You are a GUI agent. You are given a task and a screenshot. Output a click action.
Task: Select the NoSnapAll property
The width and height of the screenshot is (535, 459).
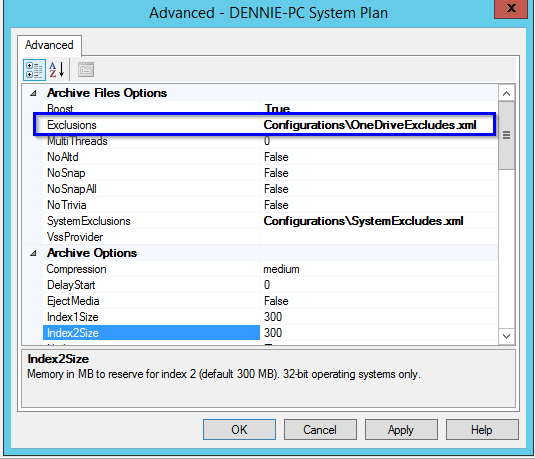click(72, 189)
